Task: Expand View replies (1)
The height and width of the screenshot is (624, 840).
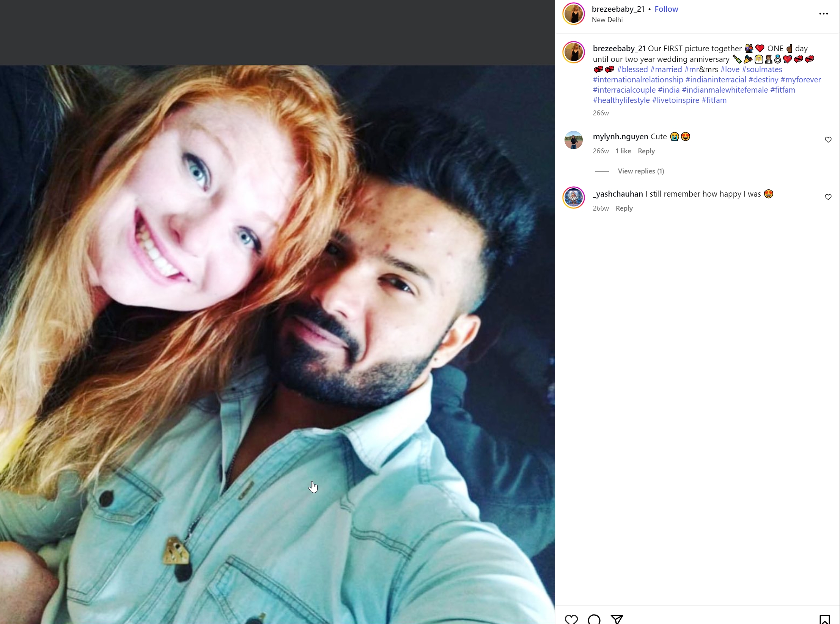Action: (641, 171)
